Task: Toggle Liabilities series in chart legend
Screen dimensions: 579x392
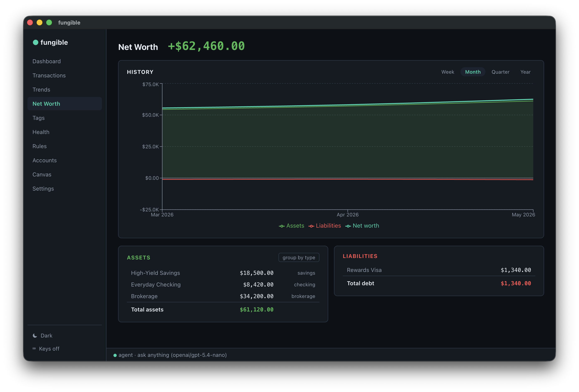Action: pos(325,226)
